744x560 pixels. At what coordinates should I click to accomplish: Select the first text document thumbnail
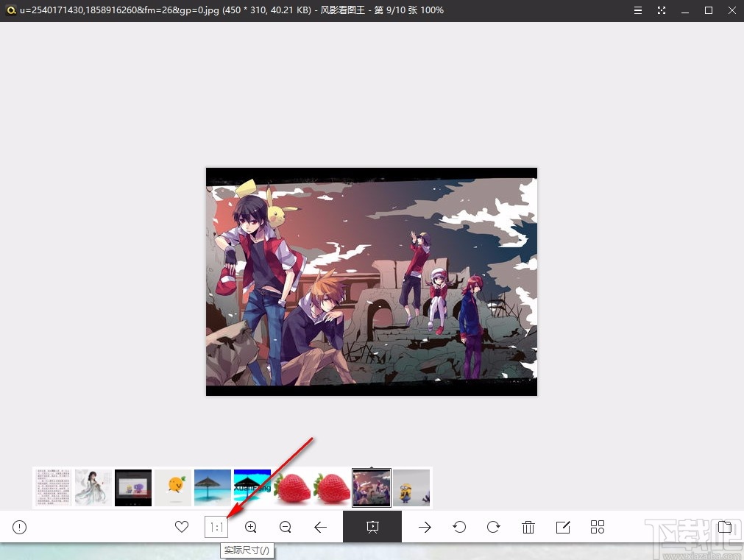coord(54,488)
